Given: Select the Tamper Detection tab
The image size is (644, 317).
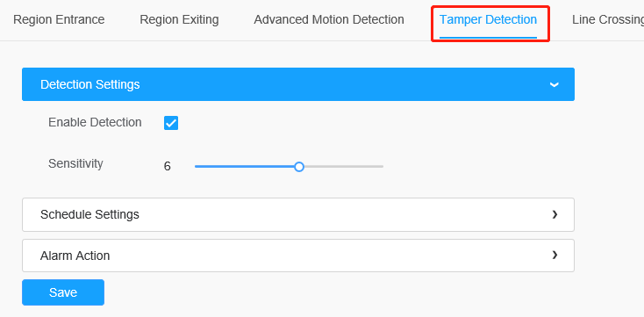Looking at the screenshot, I should click(488, 19).
